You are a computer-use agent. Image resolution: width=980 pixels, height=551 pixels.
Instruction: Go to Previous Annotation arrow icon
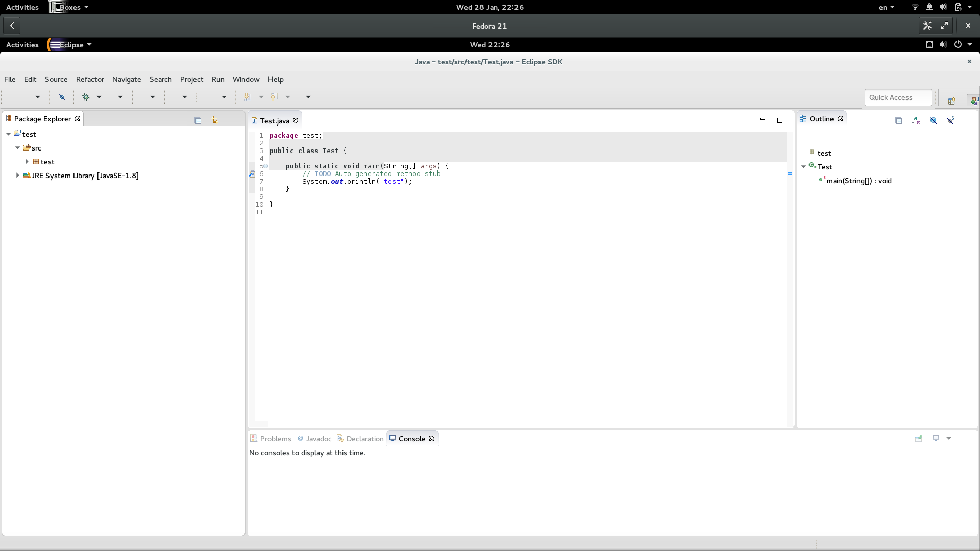(274, 97)
